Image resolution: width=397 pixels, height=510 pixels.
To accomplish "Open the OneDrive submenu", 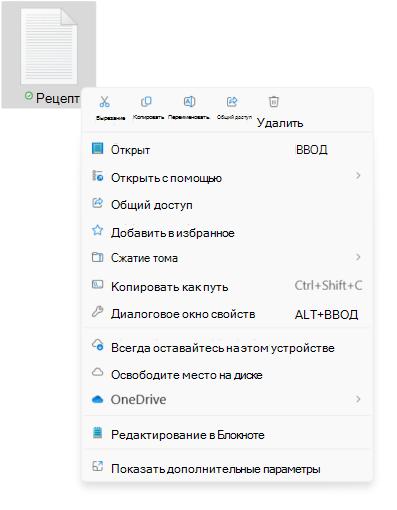I will [x=227, y=399].
